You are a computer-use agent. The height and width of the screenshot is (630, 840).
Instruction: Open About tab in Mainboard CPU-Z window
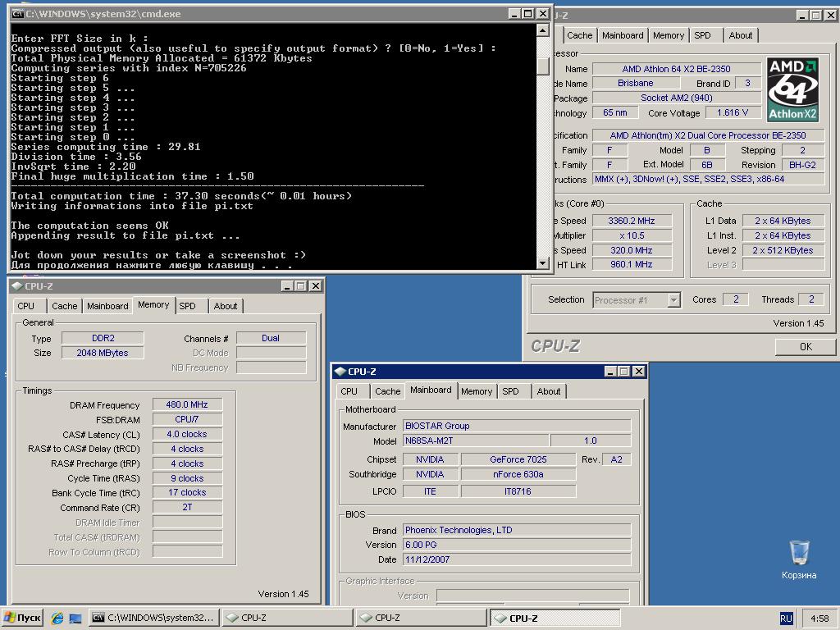(549, 391)
